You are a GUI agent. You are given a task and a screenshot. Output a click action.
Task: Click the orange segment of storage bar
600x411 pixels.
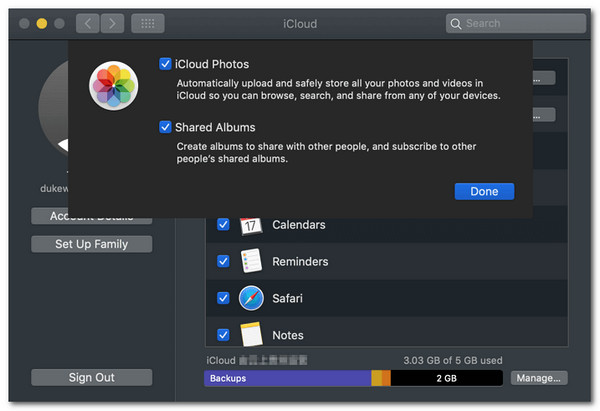click(386, 378)
